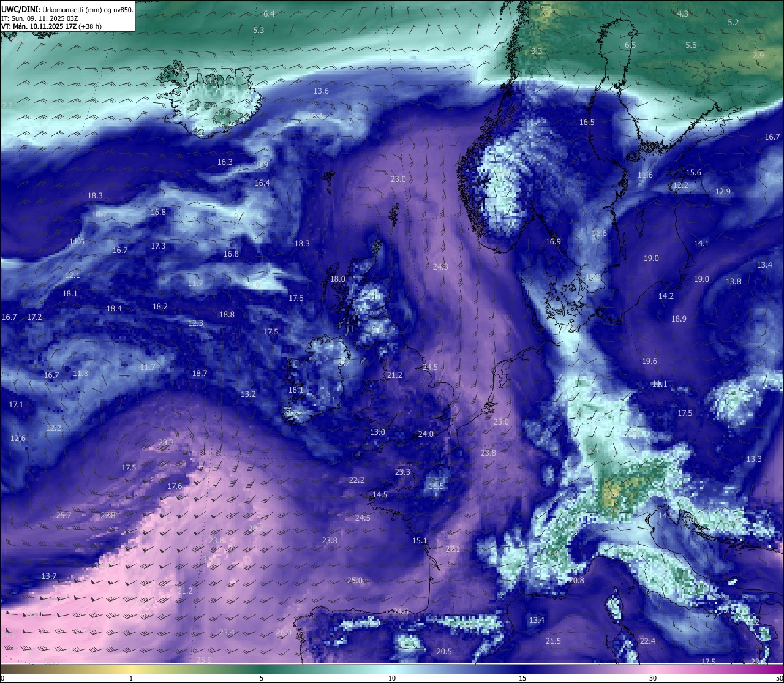Select the 3.3 value label
The height and width of the screenshot is (683, 784).
tap(537, 51)
